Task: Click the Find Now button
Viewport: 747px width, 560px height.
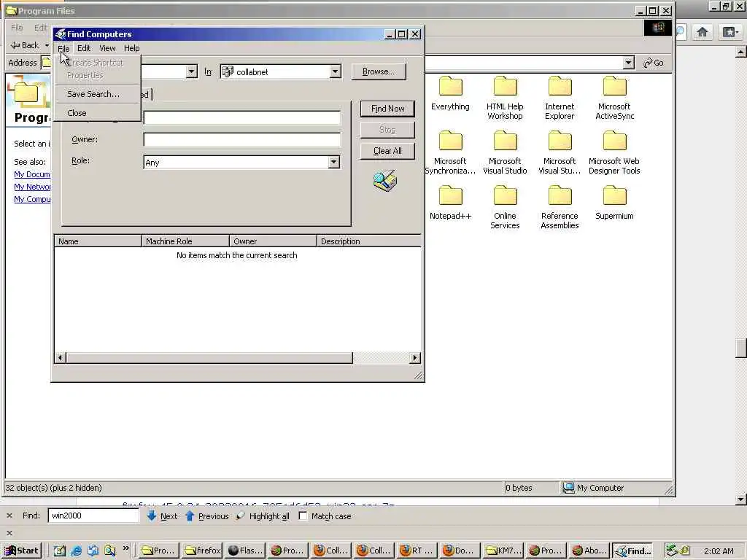Action: point(387,109)
